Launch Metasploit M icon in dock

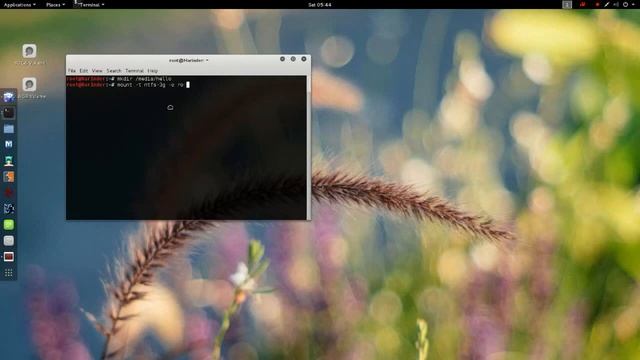pos(9,144)
